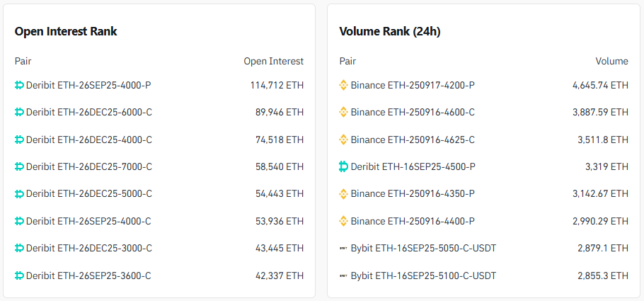
Task: Click open interest value 43,445 ETH
Action: pos(280,248)
